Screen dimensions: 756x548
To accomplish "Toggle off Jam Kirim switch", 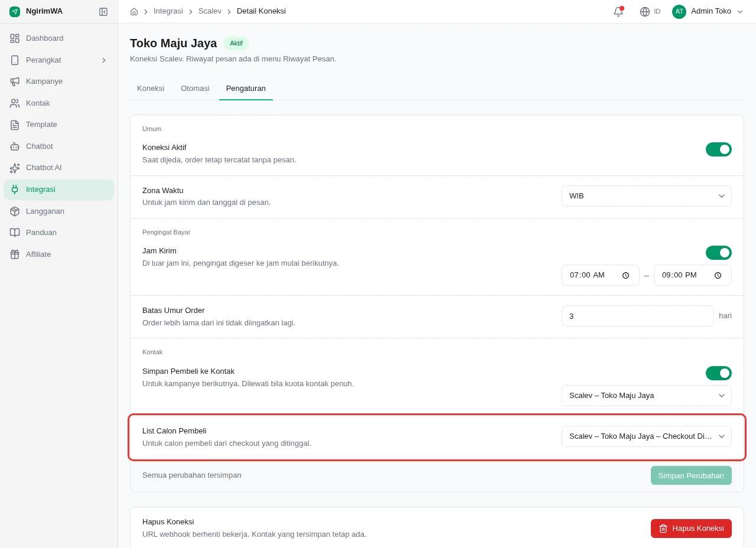I will point(719,253).
